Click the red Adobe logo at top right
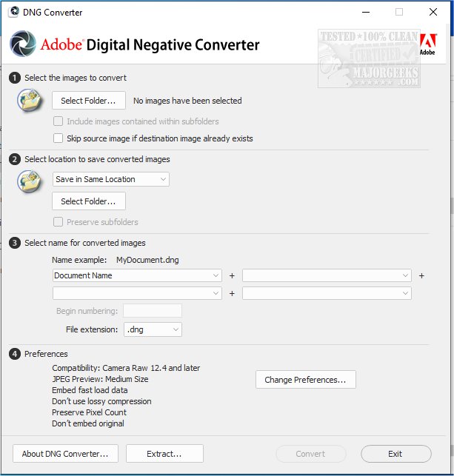 [x=427, y=44]
